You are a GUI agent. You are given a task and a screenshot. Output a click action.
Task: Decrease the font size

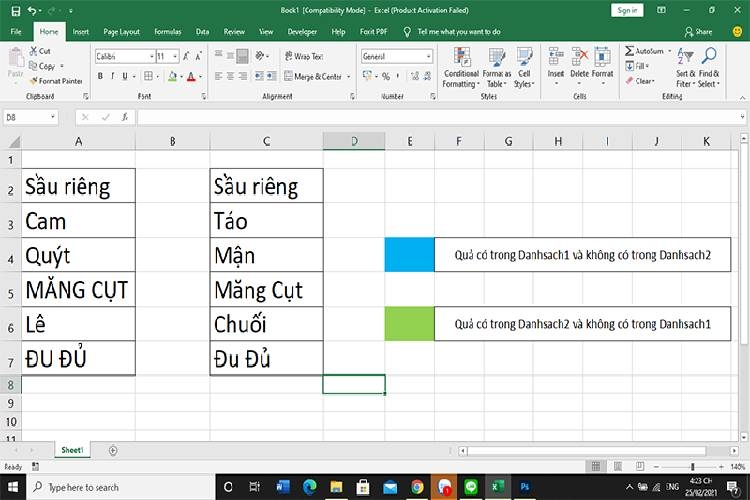coord(198,56)
